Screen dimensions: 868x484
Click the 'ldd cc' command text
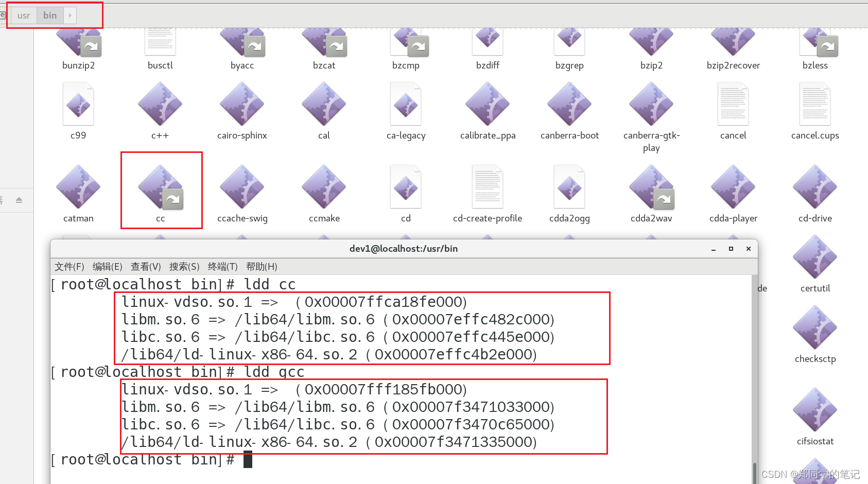click(270, 284)
